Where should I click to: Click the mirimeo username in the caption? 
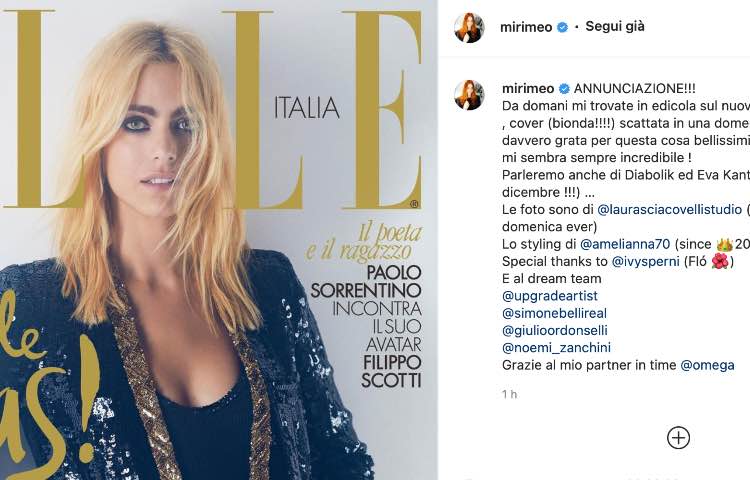pos(528,88)
